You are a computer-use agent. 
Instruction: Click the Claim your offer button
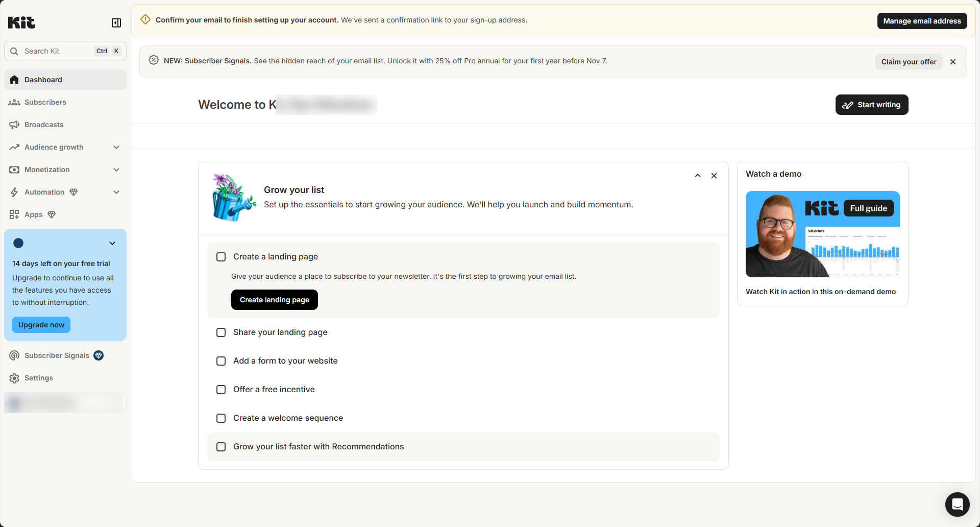click(x=909, y=62)
